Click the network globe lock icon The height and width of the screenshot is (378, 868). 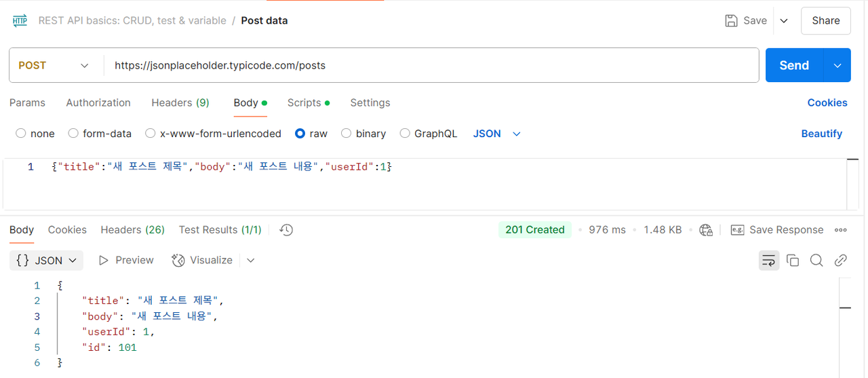[x=706, y=230]
